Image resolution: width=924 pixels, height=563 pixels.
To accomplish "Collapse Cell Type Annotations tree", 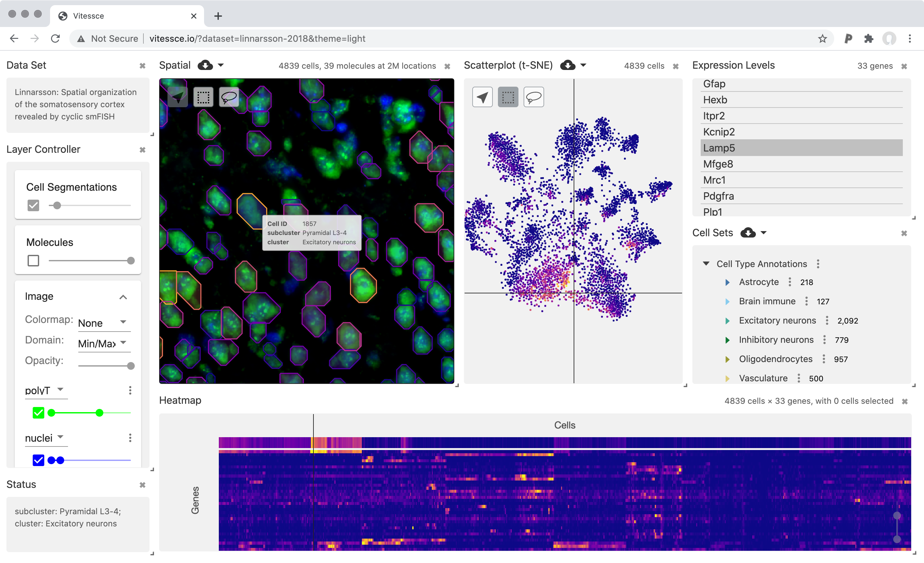I will point(706,264).
